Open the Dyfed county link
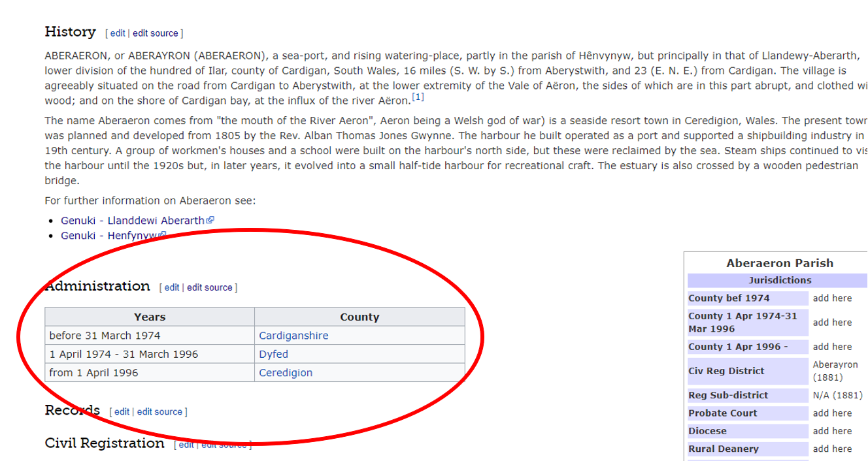Image resolution: width=868 pixels, height=461 pixels. [273, 354]
